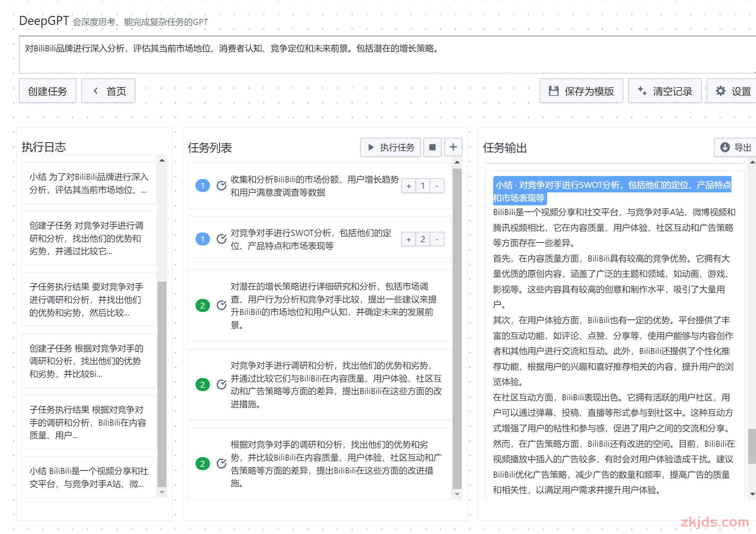The image size is (756, 534).
Task: Click the highlighted 小结 · 对竞争对手进行SWOT分析 heading
Action: tap(612, 191)
